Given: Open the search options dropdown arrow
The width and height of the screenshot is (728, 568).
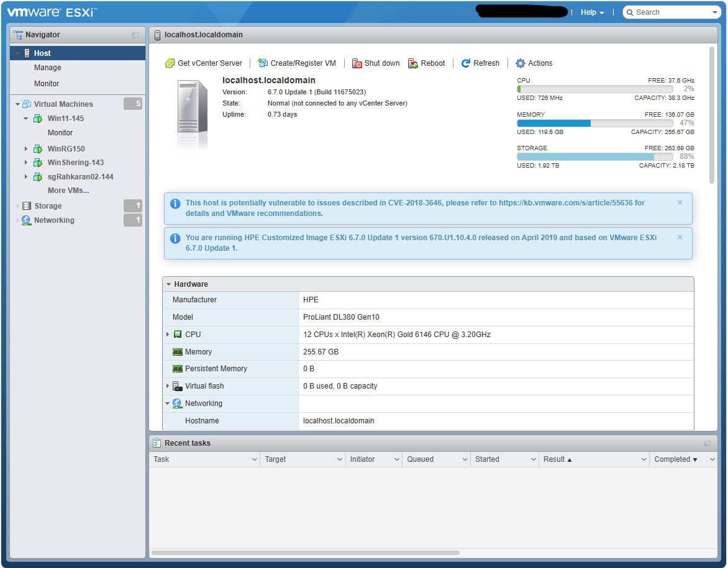Looking at the screenshot, I should (x=714, y=12).
